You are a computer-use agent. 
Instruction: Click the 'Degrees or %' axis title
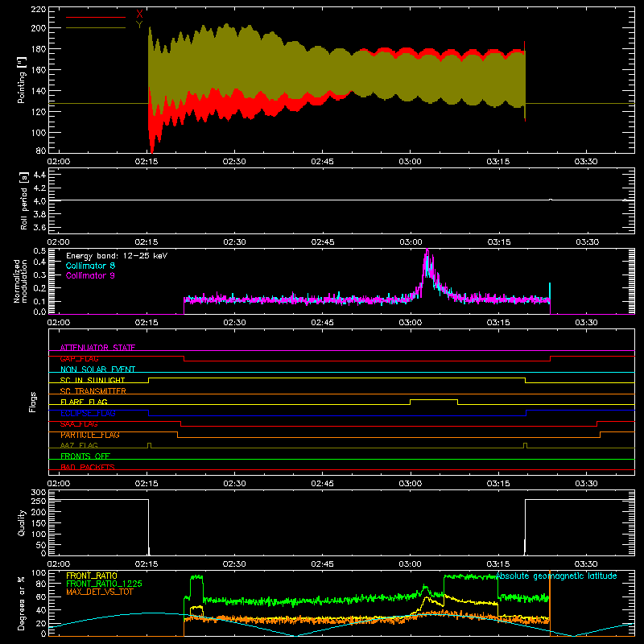[x=22, y=603]
